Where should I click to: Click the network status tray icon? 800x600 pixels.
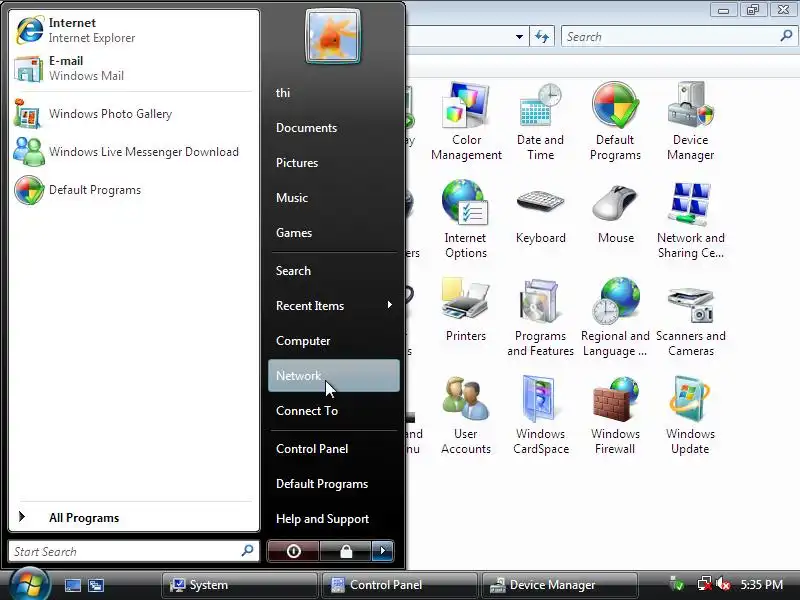click(705, 584)
